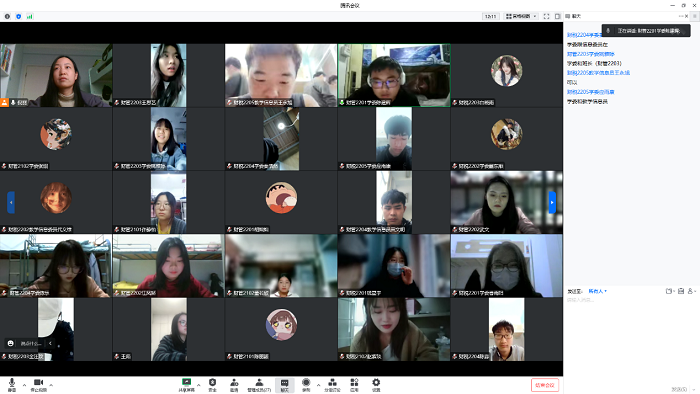Screen dimensions: 700x394
Task: Open the invite participants icon
Action: click(x=234, y=385)
